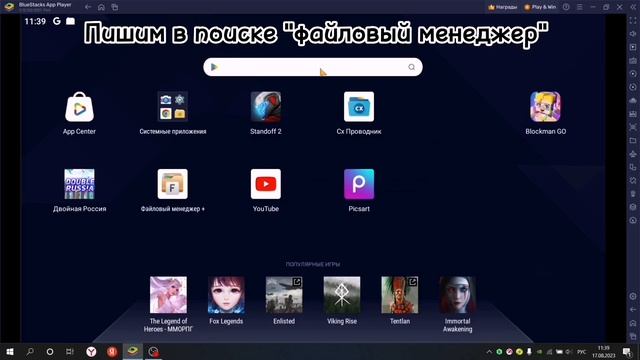Screen dimensions: 640x360
Task: Click the home icon at sidebar bottom
Action: [633, 323]
